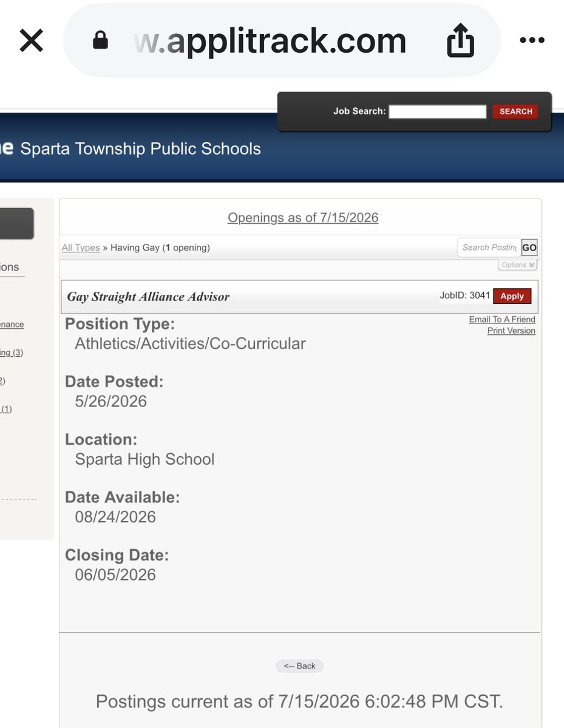Click Sparta Township Public Schools header
The image size is (564, 728).
(141, 149)
